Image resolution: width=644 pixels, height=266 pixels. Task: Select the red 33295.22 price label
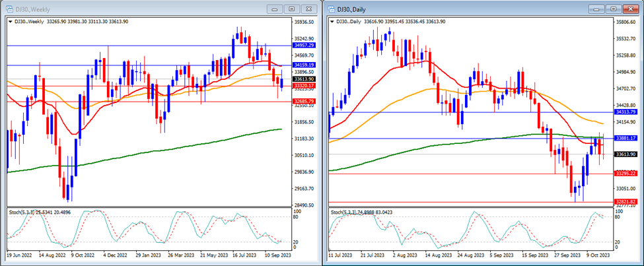(626, 174)
